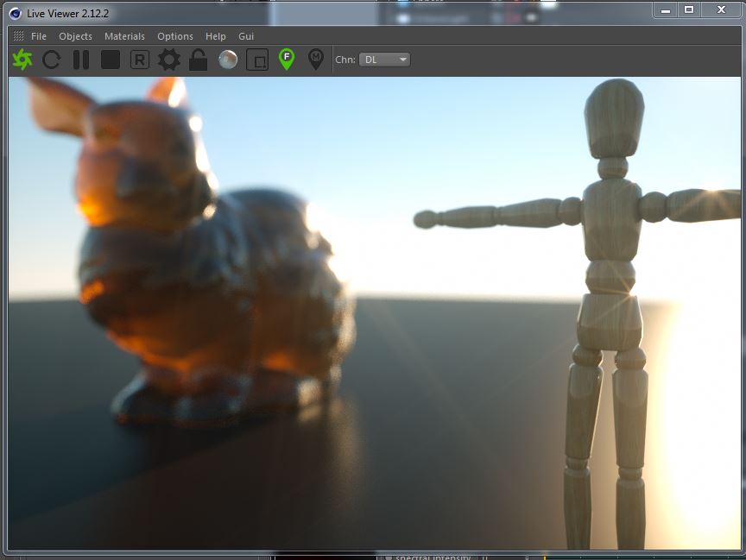Open the Objects menu
Screen dimensions: 746x560
pos(76,36)
